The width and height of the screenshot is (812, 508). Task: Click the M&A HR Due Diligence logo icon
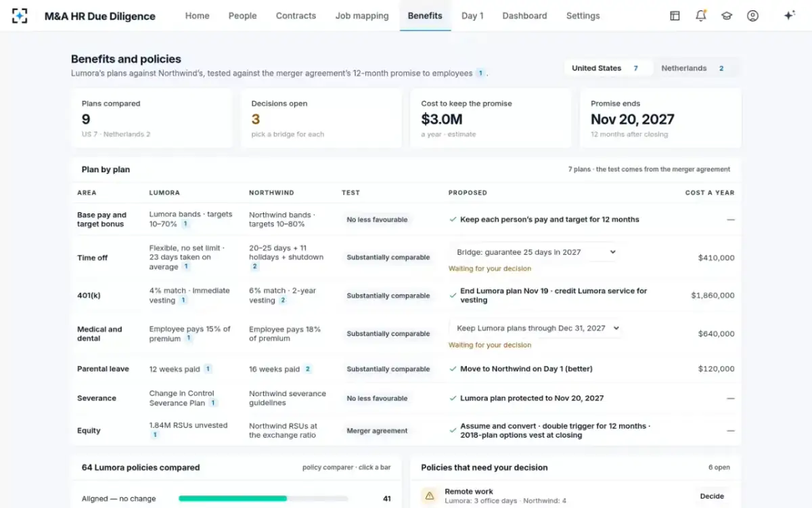[x=20, y=16]
